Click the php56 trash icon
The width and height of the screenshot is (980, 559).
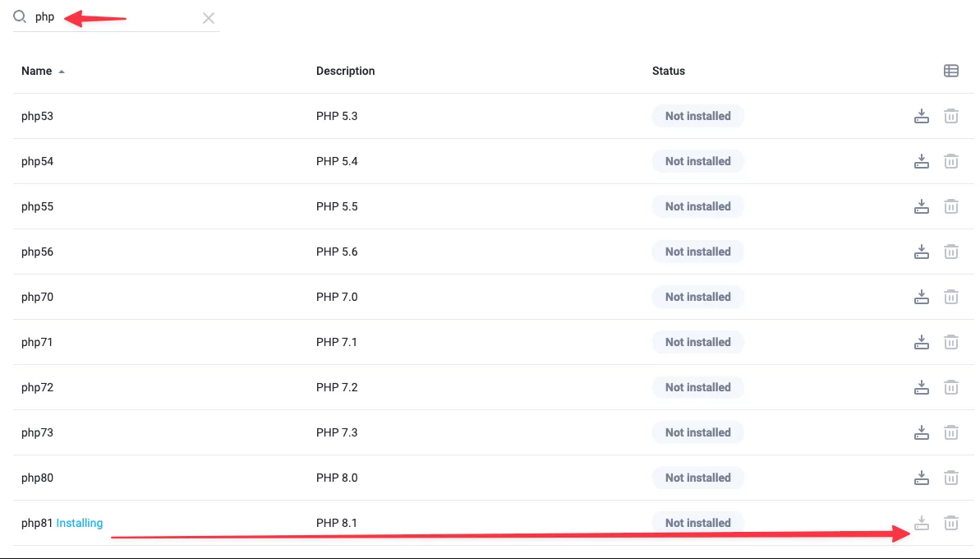[x=951, y=252]
